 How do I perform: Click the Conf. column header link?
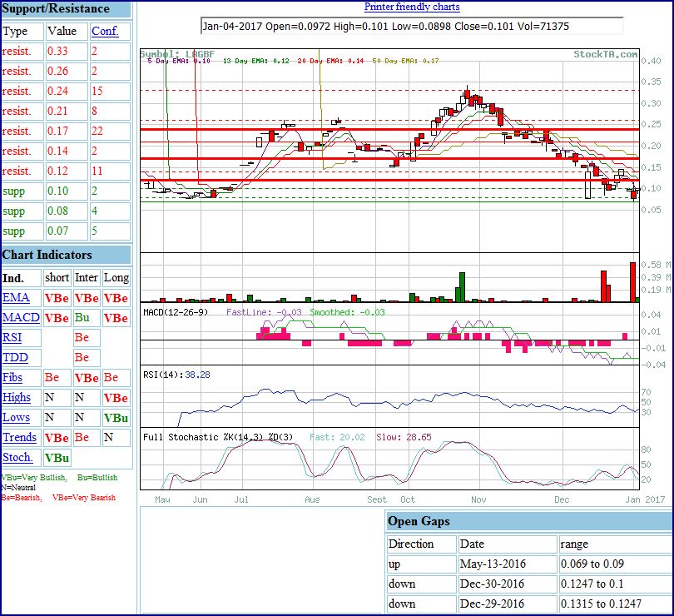click(105, 31)
